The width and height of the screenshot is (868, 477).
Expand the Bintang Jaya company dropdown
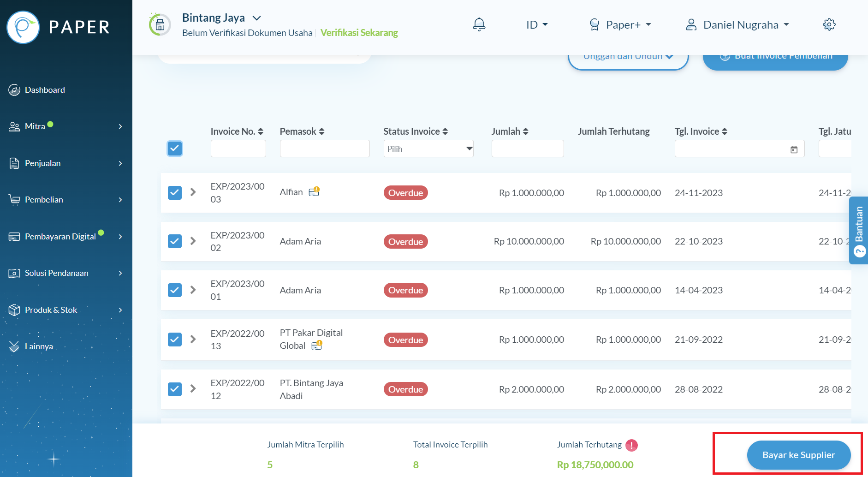(x=257, y=18)
